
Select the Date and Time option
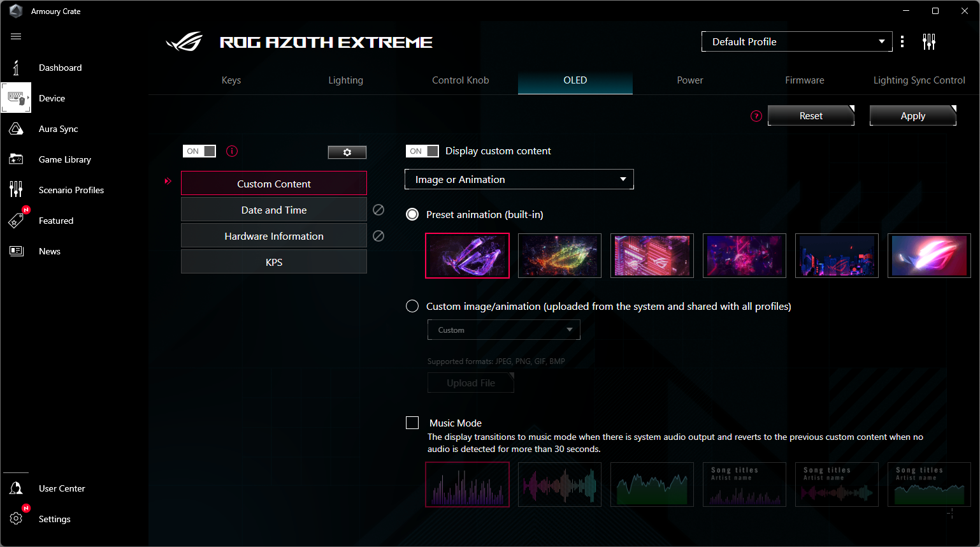274,210
